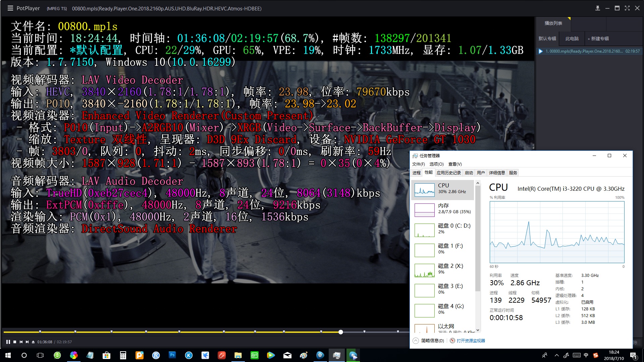Stop playback in PotPlayer
The height and width of the screenshot is (362, 644).
[15, 342]
